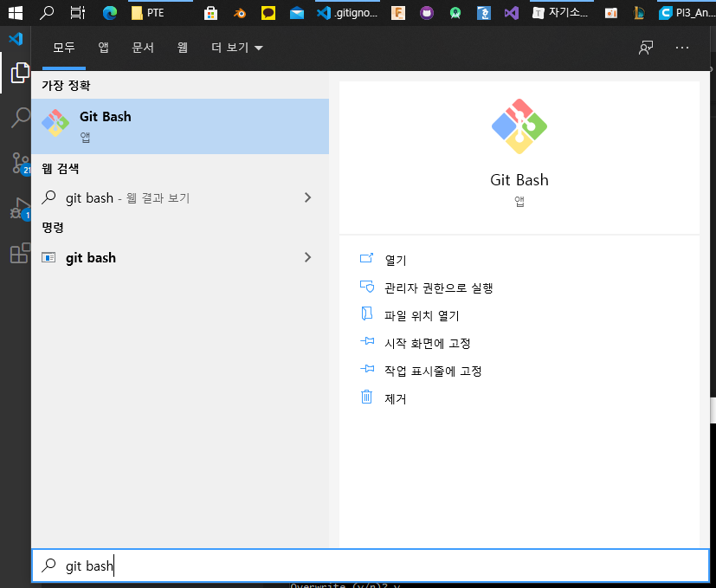Click the taskbar search magnifier icon
This screenshot has width=716, height=588.
click(x=46, y=13)
